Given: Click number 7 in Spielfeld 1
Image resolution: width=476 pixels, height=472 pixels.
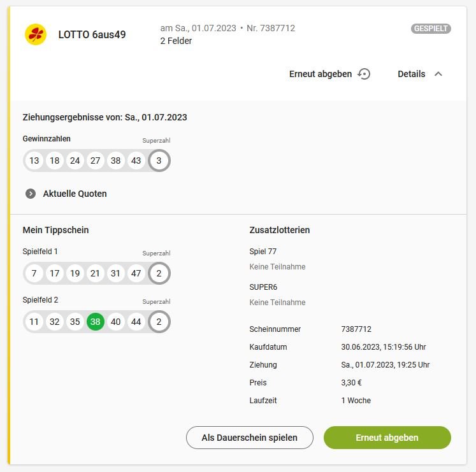Looking at the screenshot, I should coord(34,273).
